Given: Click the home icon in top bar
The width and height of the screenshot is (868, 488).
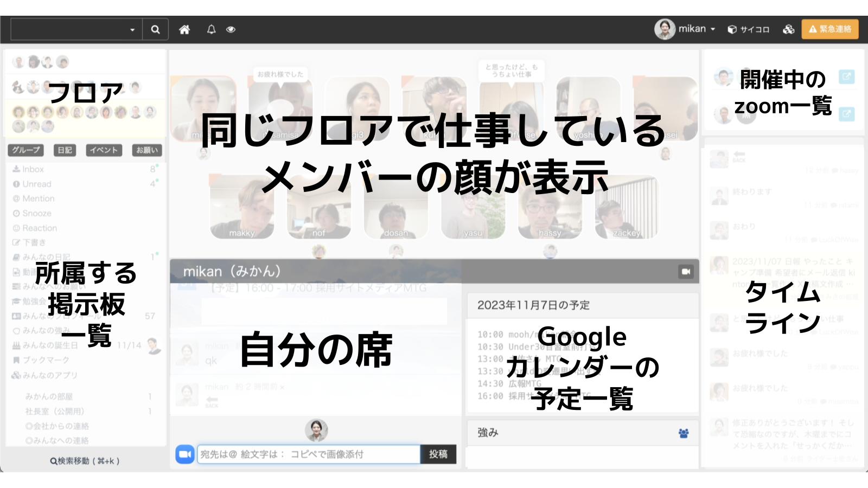Looking at the screenshot, I should pos(184,29).
